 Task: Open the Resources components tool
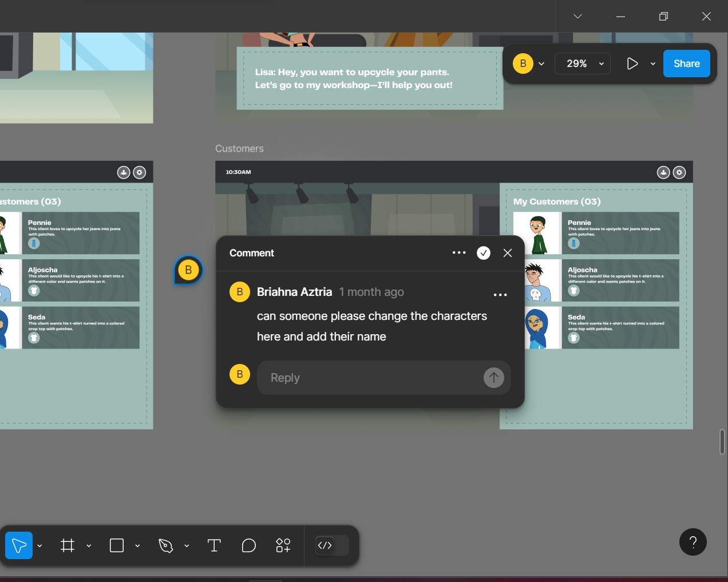[283, 545]
